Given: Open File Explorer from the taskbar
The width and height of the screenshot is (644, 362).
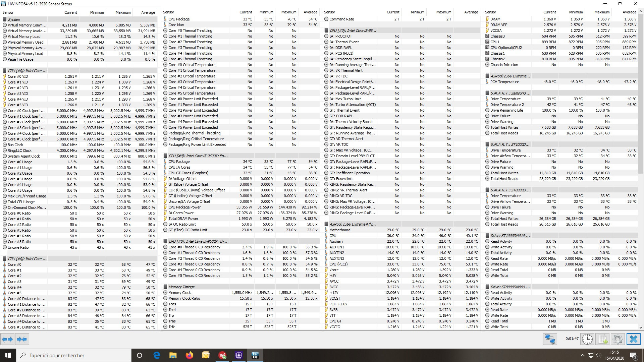Looking at the screenshot, I should tap(173, 355).
